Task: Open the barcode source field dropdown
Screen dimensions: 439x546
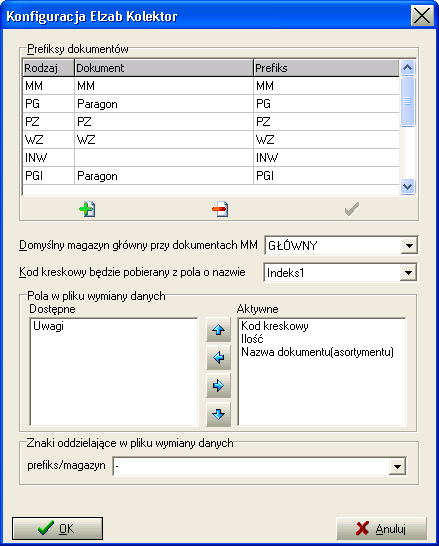Action: (408, 273)
